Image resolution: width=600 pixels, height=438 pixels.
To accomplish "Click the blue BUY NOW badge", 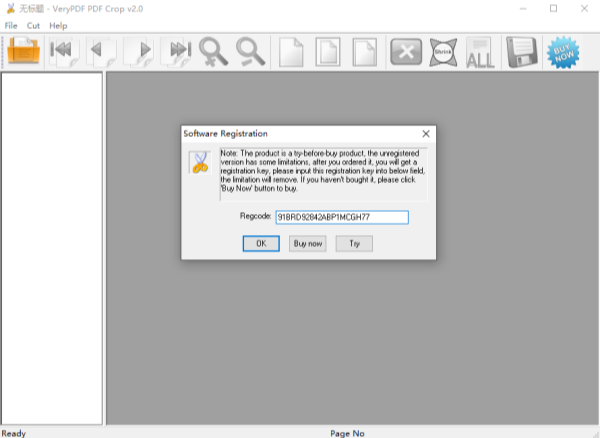I will tap(563, 52).
